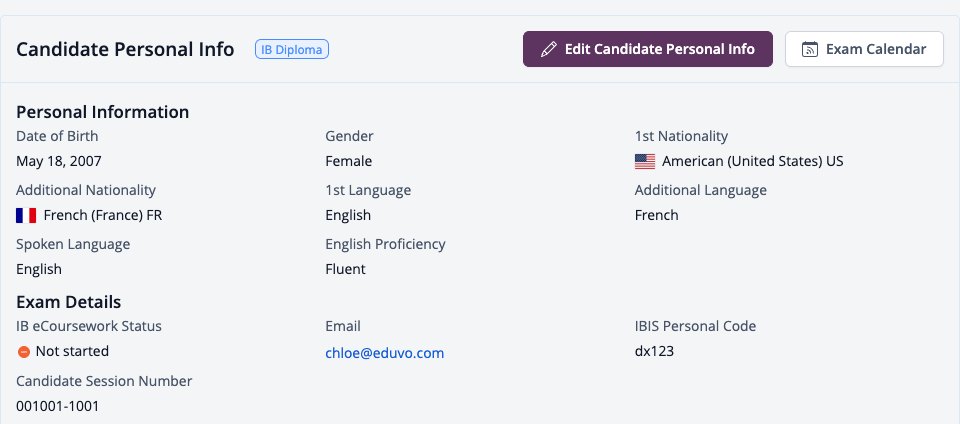Open the Exam Calendar
The height and width of the screenshot is (424, 960).
pyautogui.click(x=864, y=49)
